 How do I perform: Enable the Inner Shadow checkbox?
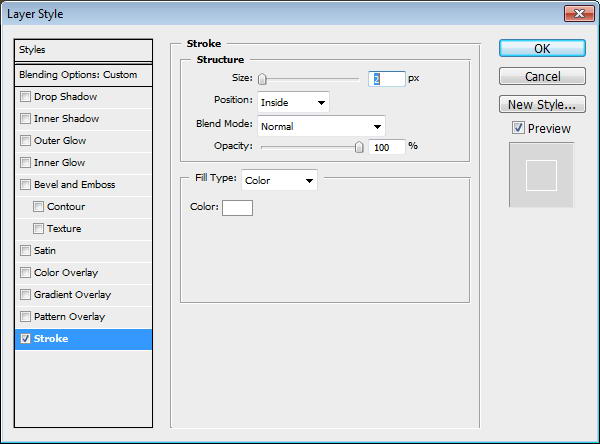click(x=25, y=119)
